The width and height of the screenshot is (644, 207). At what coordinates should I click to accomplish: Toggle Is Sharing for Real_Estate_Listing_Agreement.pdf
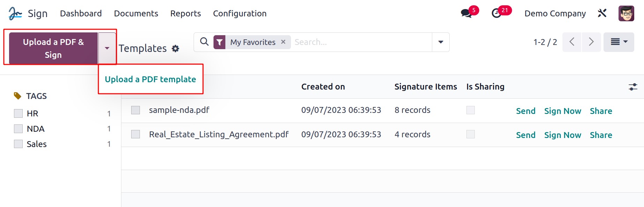tap(471, 134)
